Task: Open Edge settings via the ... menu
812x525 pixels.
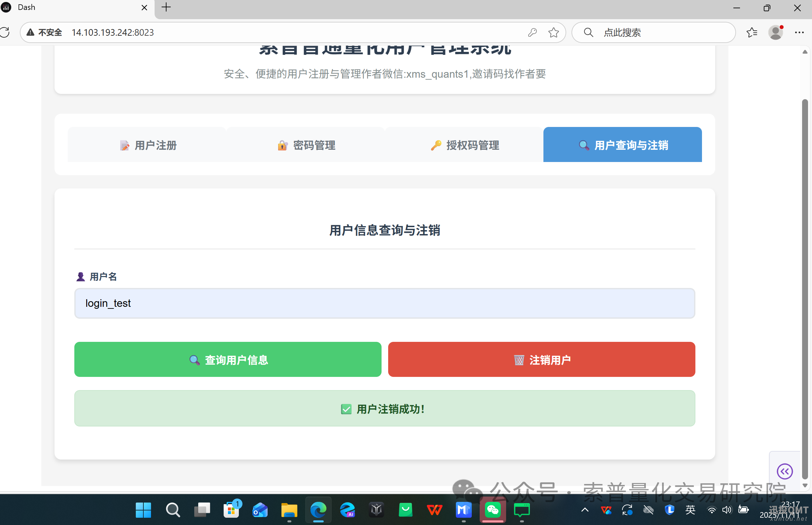Action: click(799, 32)
